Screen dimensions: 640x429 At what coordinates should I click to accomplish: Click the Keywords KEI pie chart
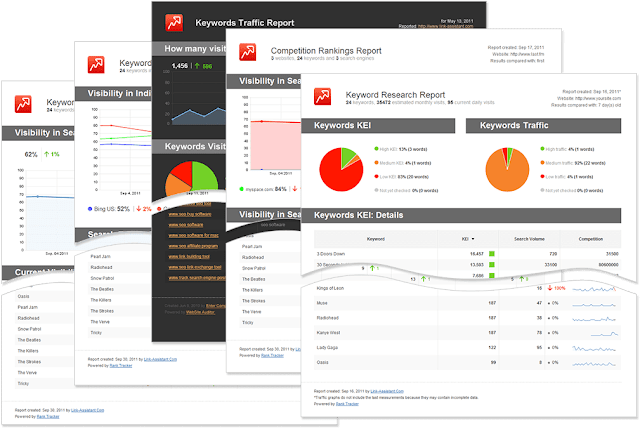click(341, 169)
